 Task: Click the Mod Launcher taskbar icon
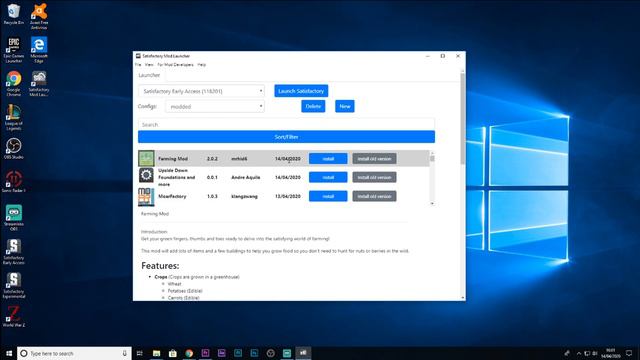(x=303, y=353)
